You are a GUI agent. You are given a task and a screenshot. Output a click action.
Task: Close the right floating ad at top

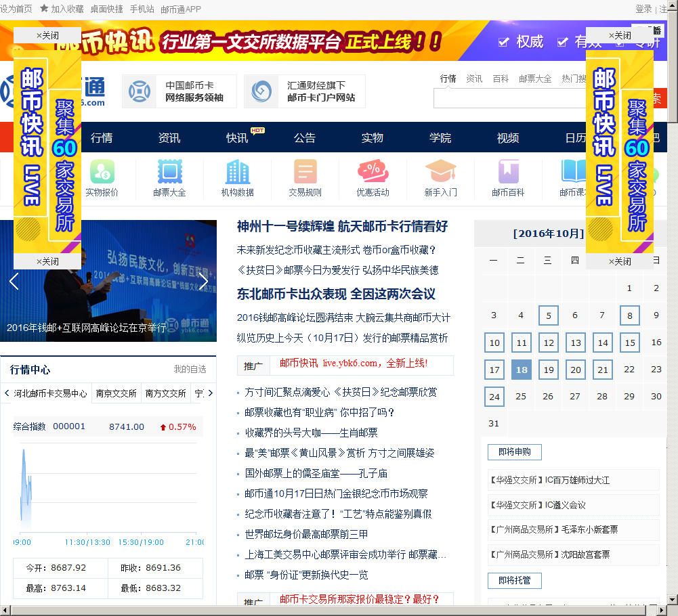point(620,35)
